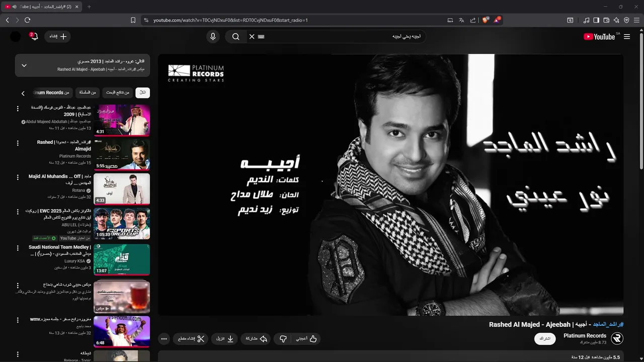Open the browser main menu
This screenshot has height=362, width=644.
click(636, 20)
